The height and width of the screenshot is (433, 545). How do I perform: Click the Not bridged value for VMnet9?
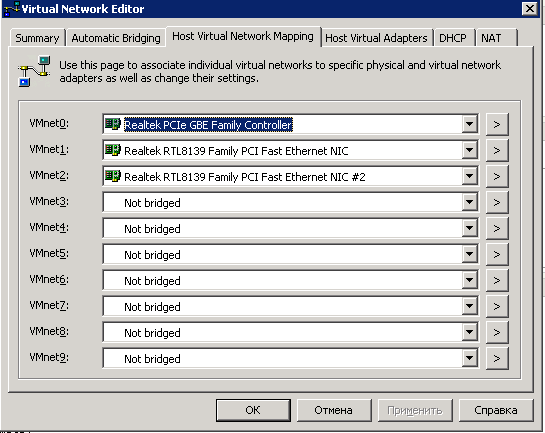(152, 359)
